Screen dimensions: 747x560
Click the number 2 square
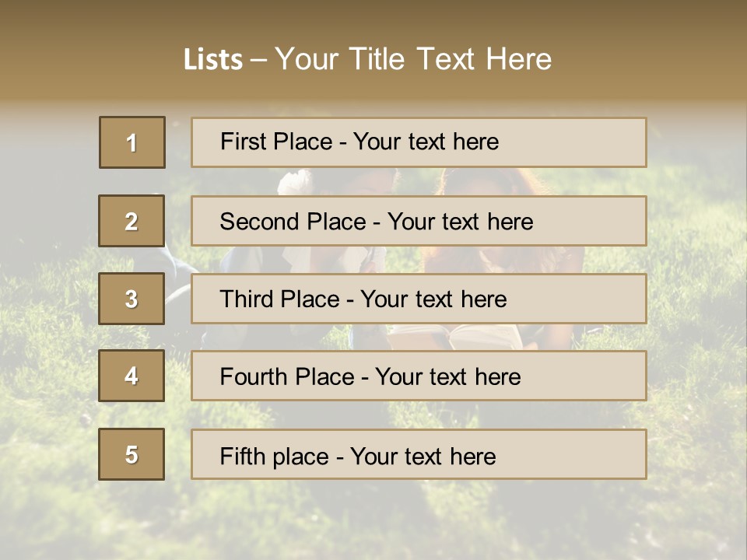(132, 220)
